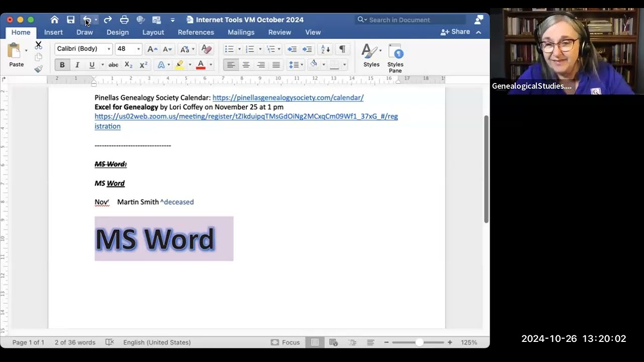This screenshot has width=644, height=362.
Task: Open the paragraph shading paint bucket
Action: (313, 64)
